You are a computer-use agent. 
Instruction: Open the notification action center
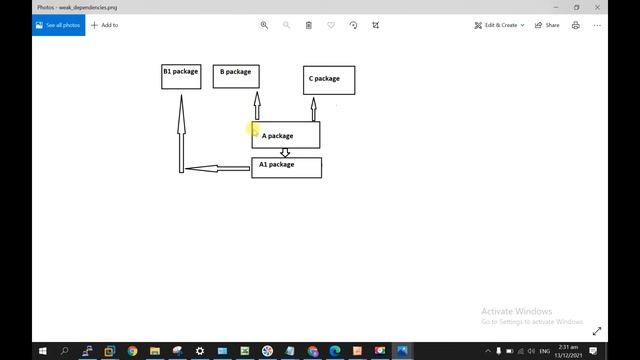(x=593, y=351)
